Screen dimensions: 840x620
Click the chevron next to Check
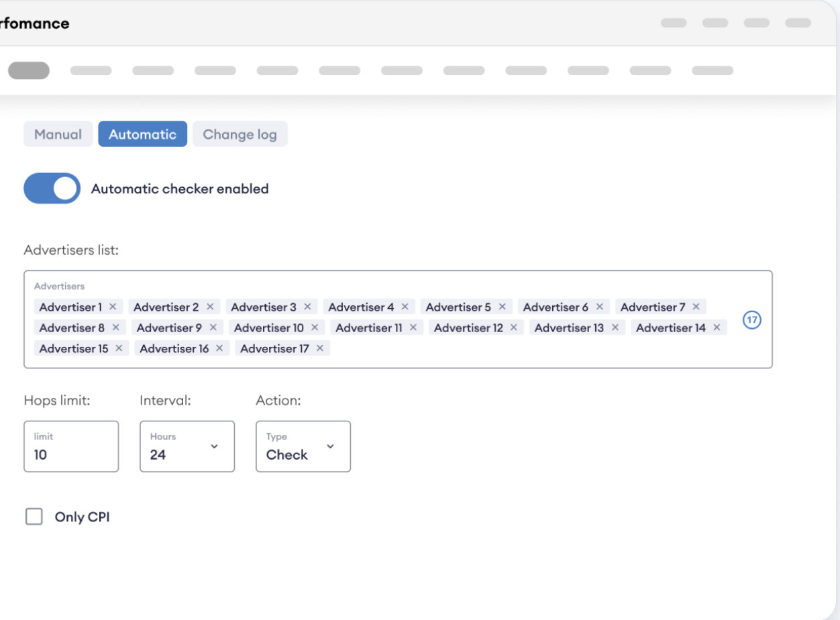click(330, 446)
